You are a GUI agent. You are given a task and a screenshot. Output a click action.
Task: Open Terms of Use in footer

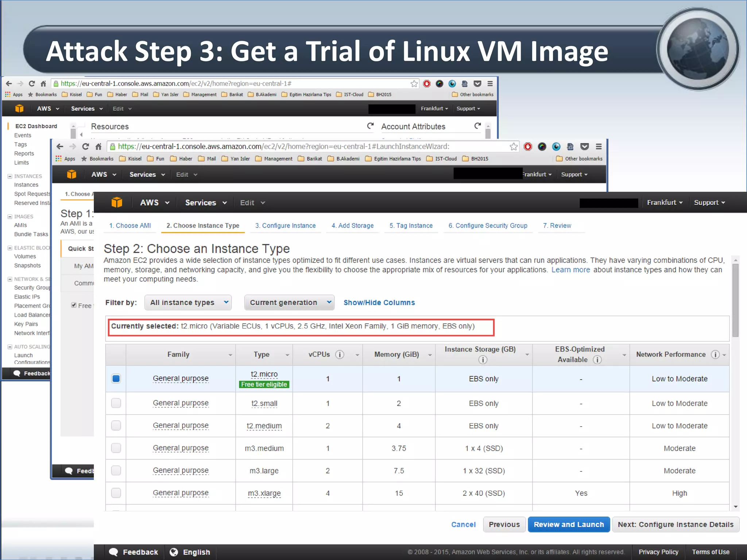click(x=711, y=552)
